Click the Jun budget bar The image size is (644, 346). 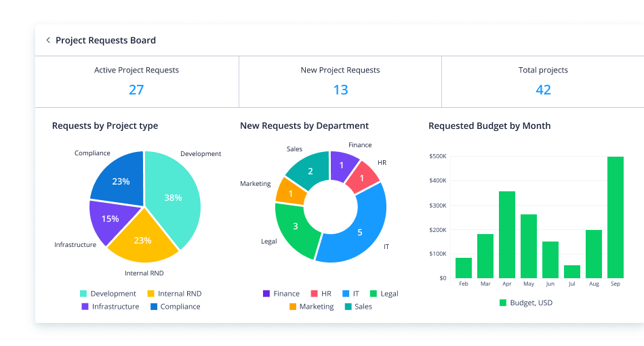[550, 260]
